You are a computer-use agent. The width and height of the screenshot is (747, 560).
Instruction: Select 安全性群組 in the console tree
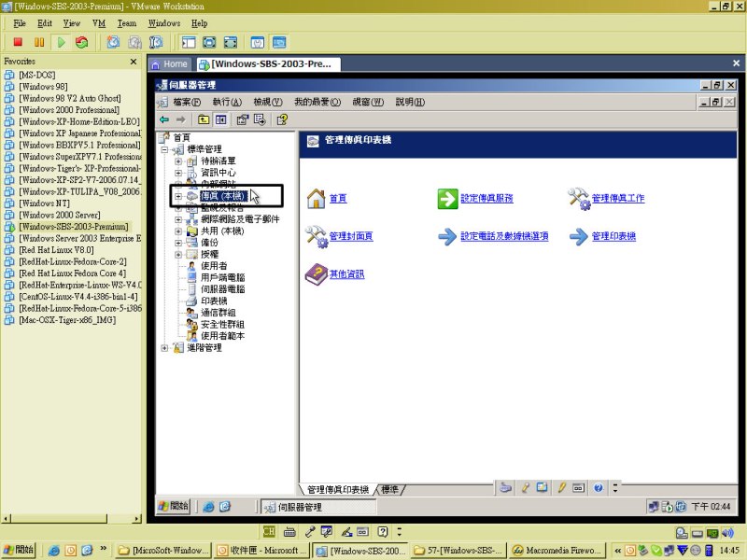[222, 325]
